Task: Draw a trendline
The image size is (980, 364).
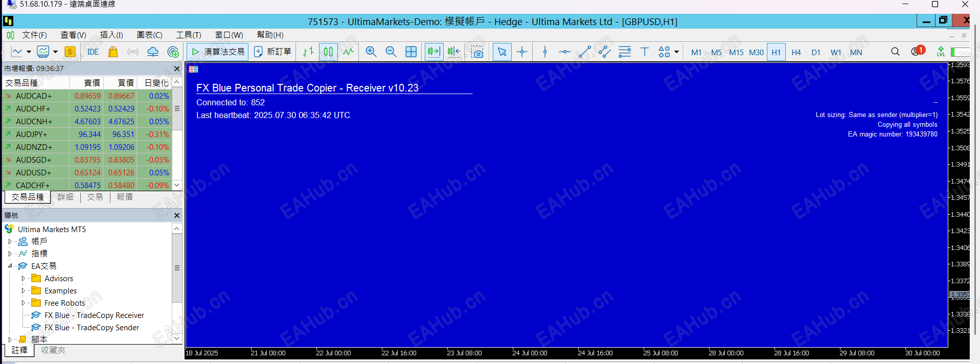Action: 584,52
